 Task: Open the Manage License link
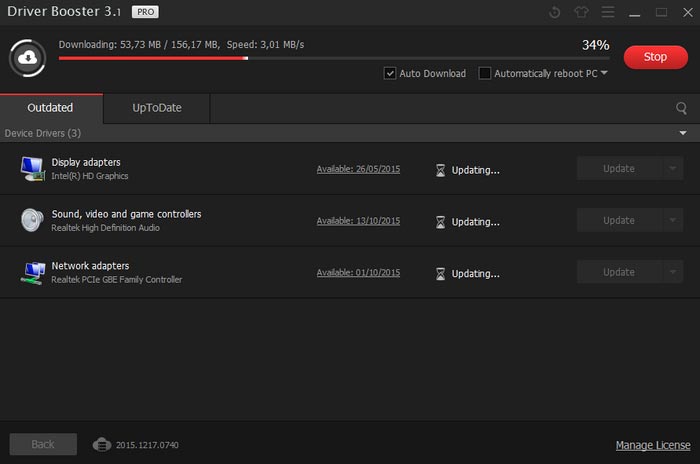[652, 445]
